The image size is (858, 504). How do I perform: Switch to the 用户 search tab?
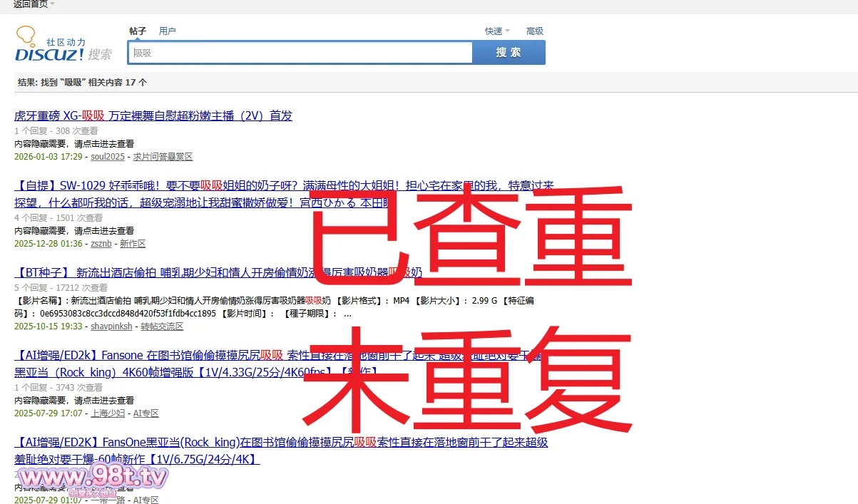(x=168, y=31)
